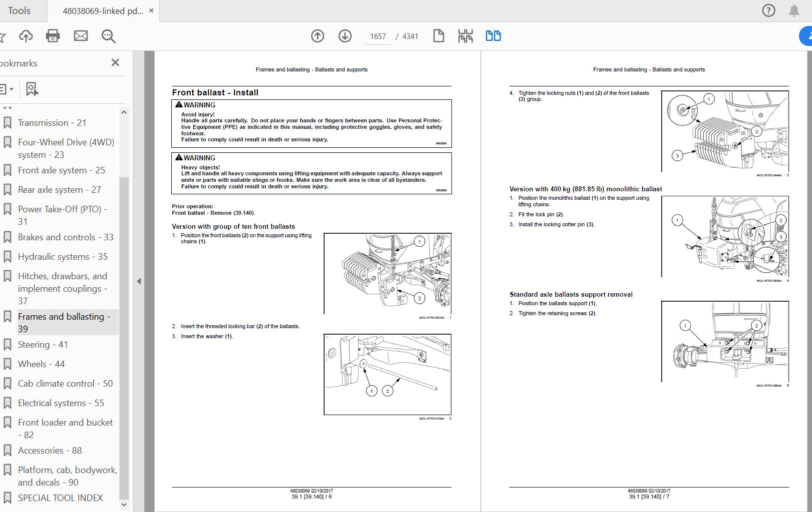812x512 pixels.
Task: Open the Steering - 41 bookmark
Action: coord(43,345)
